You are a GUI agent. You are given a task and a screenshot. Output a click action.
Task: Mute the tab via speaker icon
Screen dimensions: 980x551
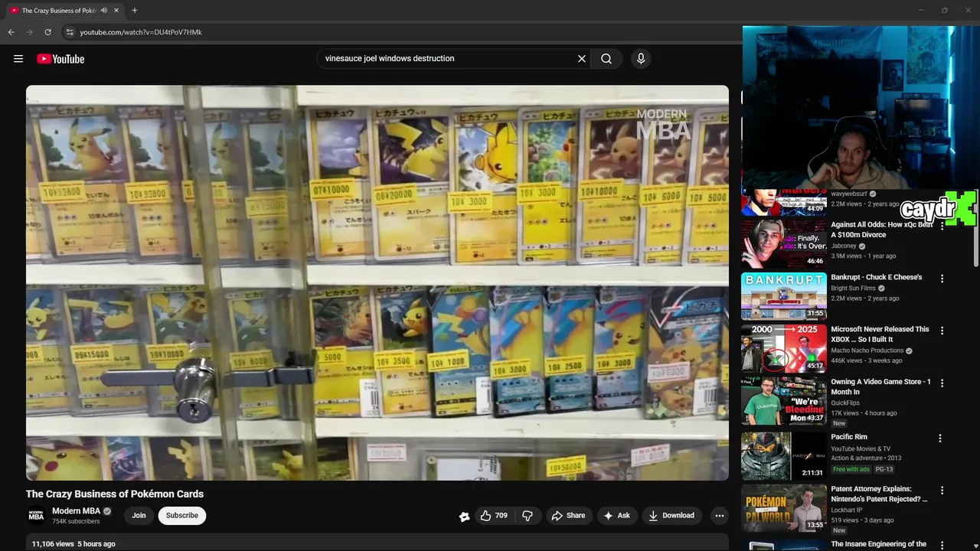point(104,11)
